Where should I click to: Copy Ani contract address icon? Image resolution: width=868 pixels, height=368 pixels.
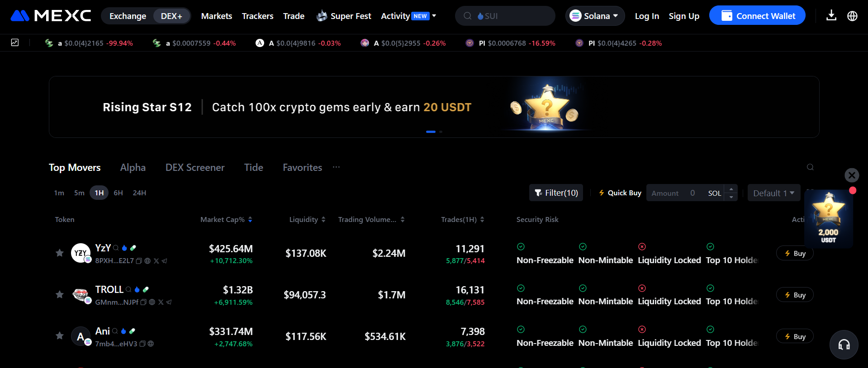[142, 344]
